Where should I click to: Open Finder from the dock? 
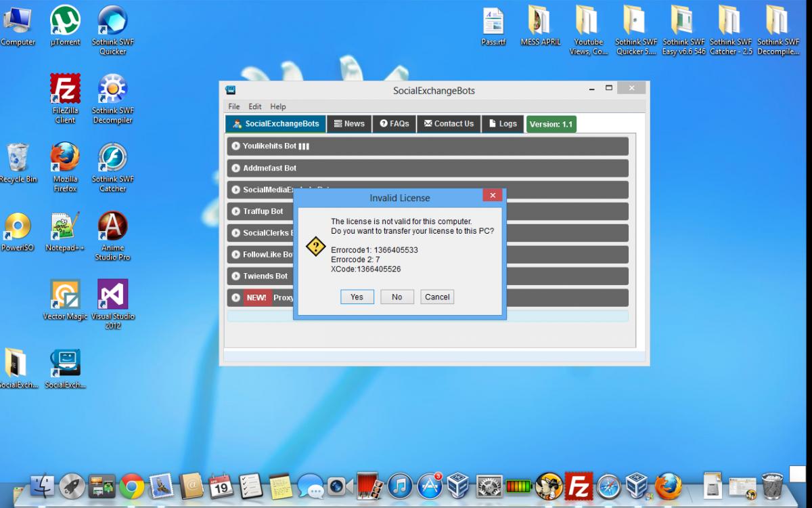point(43,486)
